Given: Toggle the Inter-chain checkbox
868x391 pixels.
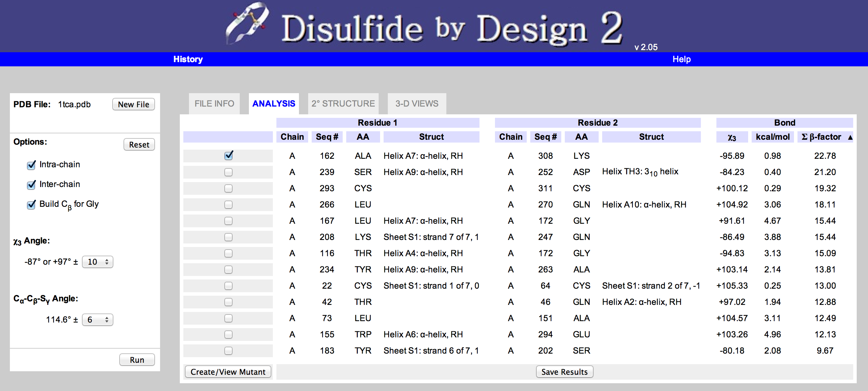Looking at the screenshot, I should pyautogui.click(x=31, y=185).
